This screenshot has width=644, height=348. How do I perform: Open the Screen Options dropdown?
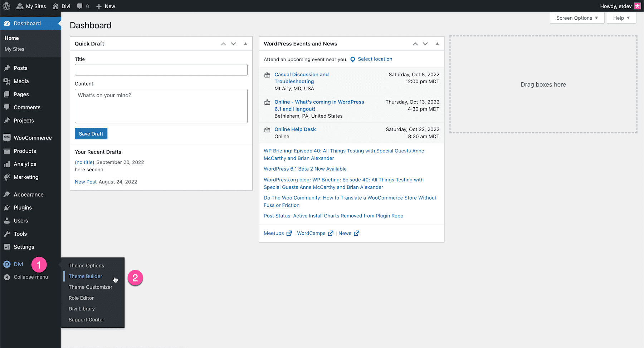(x=576, y=18)
